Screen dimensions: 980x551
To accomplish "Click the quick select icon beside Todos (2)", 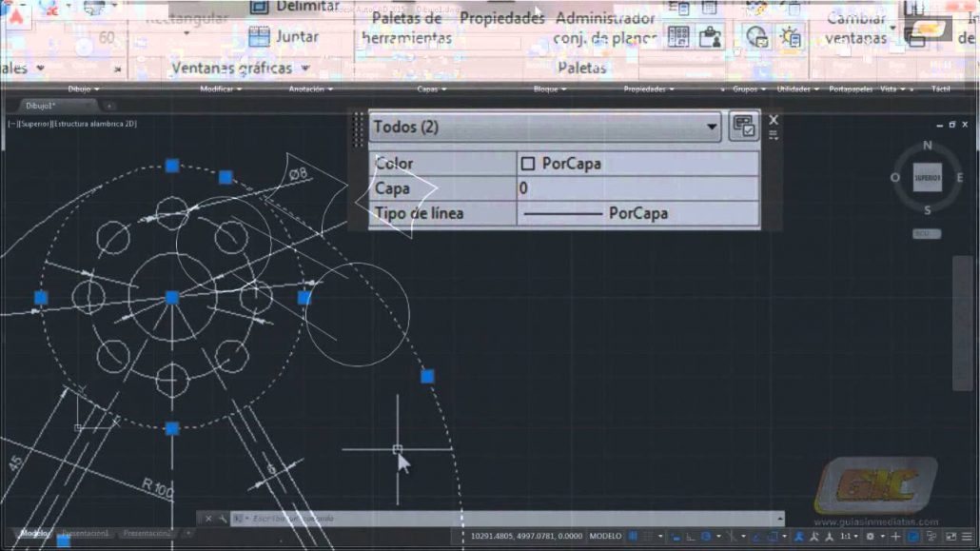I will tap(744, 127).
